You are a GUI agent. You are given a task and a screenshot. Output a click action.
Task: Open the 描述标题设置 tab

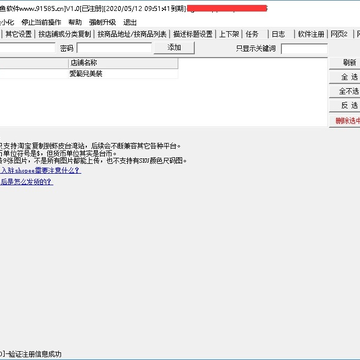click(x=193, y=34)
